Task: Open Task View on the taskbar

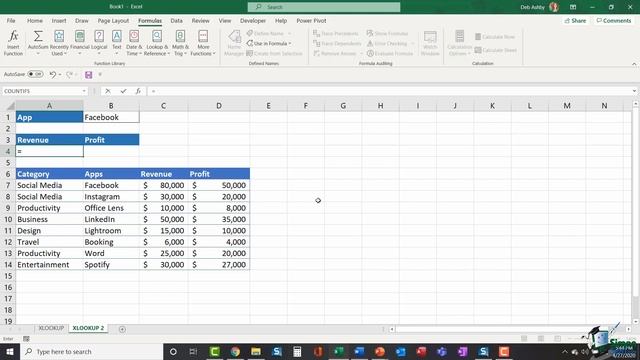Action: point(193,351)
